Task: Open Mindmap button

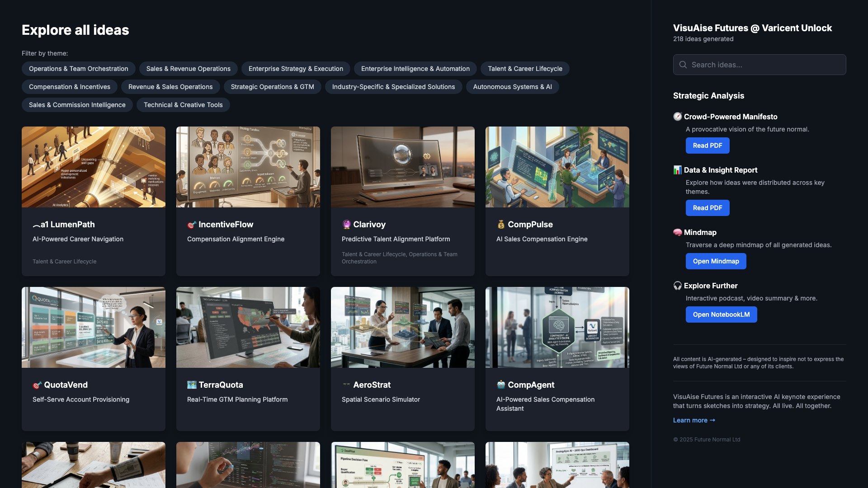Action: 716,261
